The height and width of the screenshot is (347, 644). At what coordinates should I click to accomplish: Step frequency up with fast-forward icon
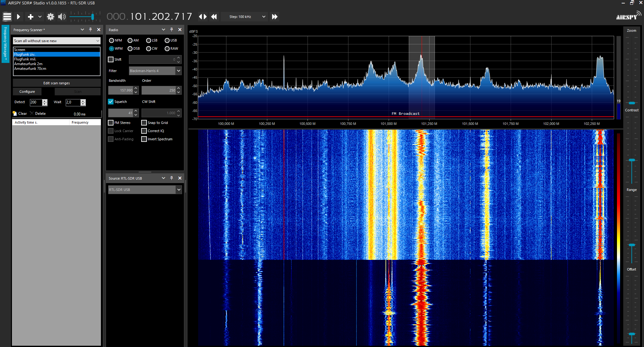click(x=275, y=17)
